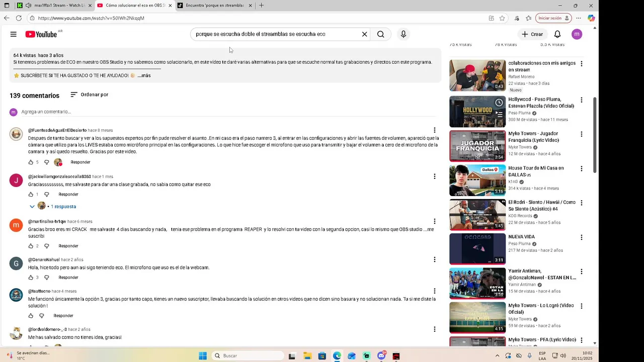
Task: Like the @GenaroNahuel comment
Action: [31, 278]
